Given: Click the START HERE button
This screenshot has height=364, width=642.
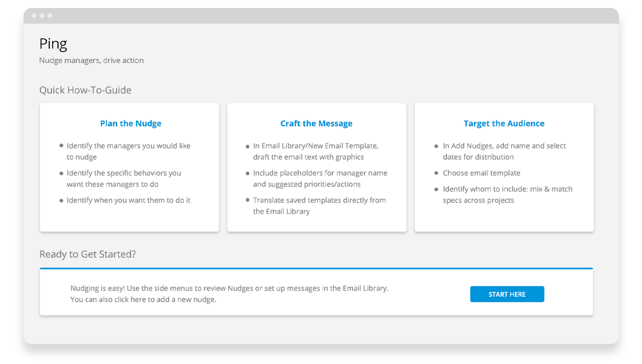Looking at the screenshot, I should (x=507, y=294).
